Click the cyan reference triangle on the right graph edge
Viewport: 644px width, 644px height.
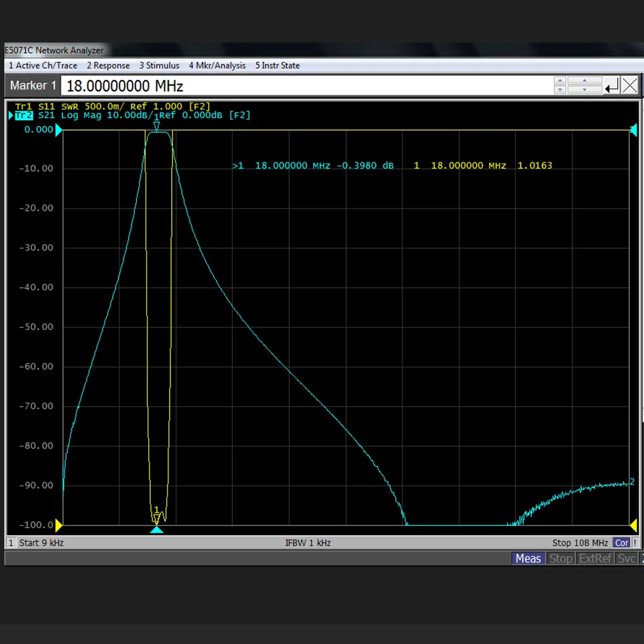point(633,130)
